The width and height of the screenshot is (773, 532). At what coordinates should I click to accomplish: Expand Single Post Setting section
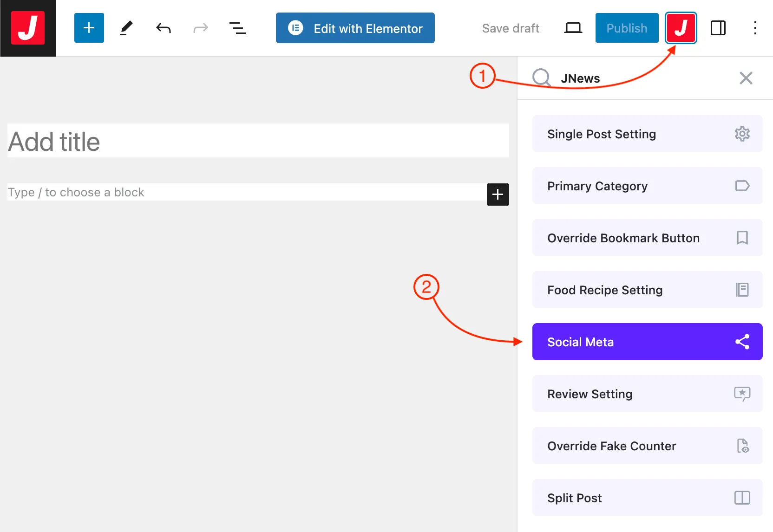coord(647,134)
